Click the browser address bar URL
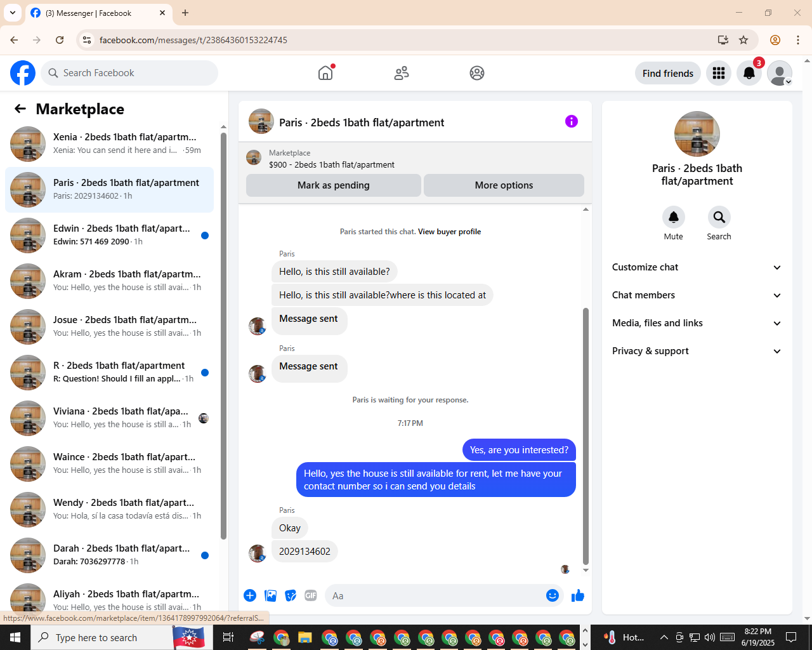 tap(193, 40)
